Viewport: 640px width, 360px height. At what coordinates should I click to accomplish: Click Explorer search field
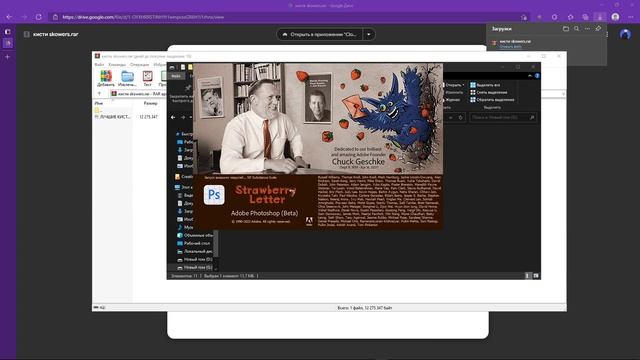tap(502, 118)
